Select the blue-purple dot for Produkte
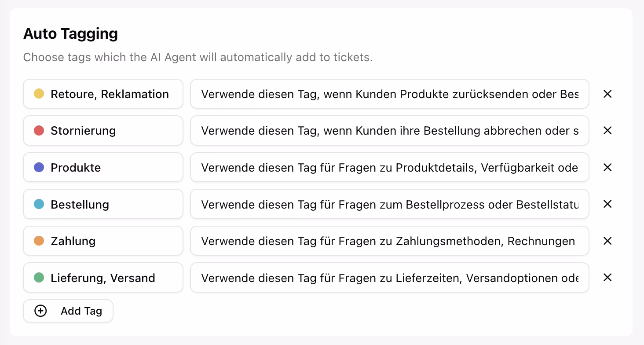This screenshot has width=644, height=345. pyautogui.click(x=39, y=167)
